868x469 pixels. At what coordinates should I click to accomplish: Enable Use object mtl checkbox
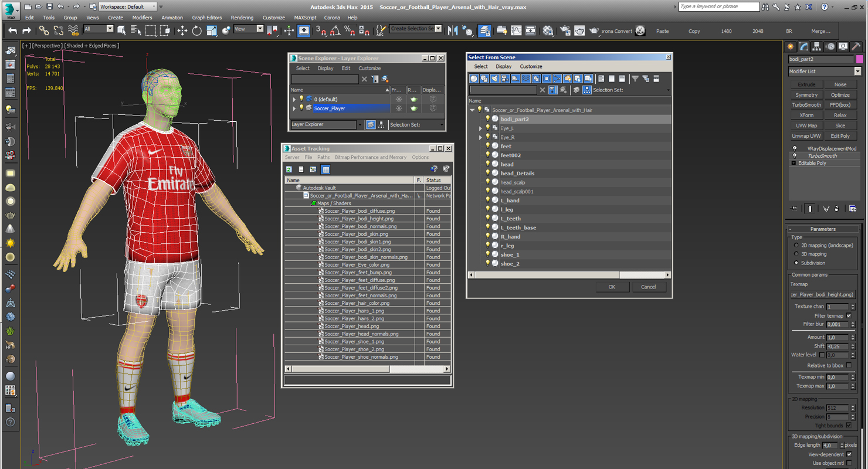tap(849, 463)
